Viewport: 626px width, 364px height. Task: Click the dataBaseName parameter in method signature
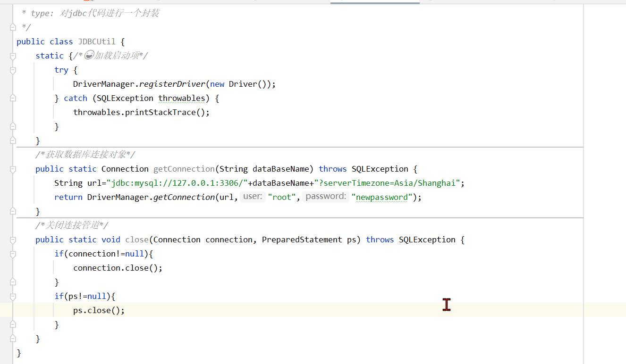tap(281, 169)
